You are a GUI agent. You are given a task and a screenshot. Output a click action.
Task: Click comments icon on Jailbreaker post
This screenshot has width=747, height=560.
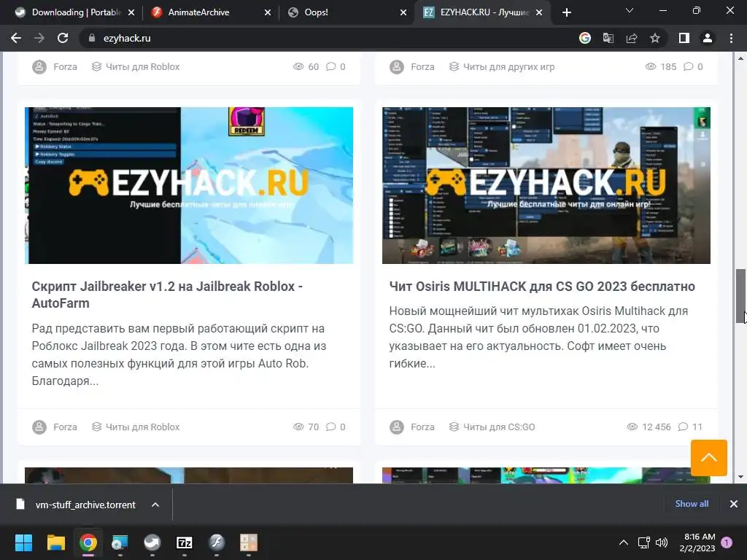(330, 427)
